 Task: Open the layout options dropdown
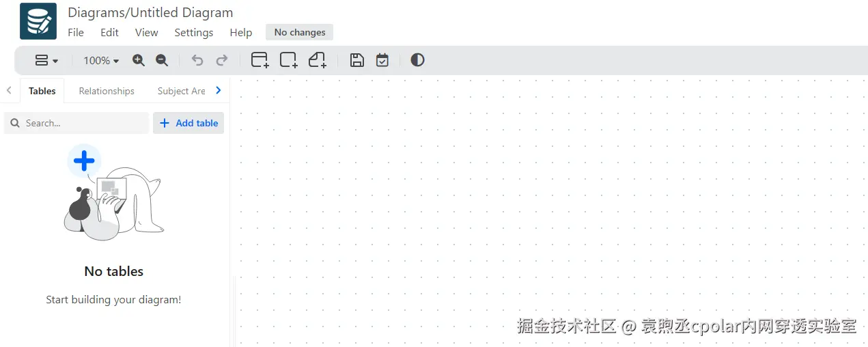pos(46,61)
